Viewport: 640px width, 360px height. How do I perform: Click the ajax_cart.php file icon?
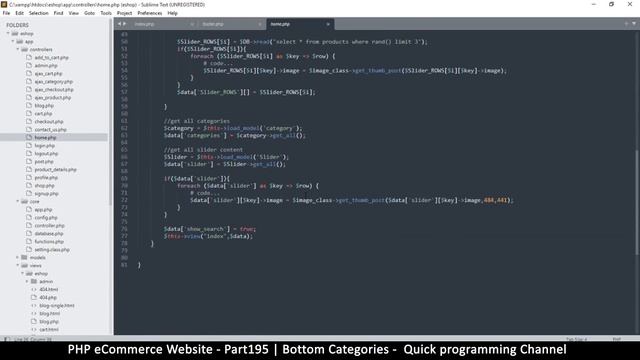click(29, 73)
